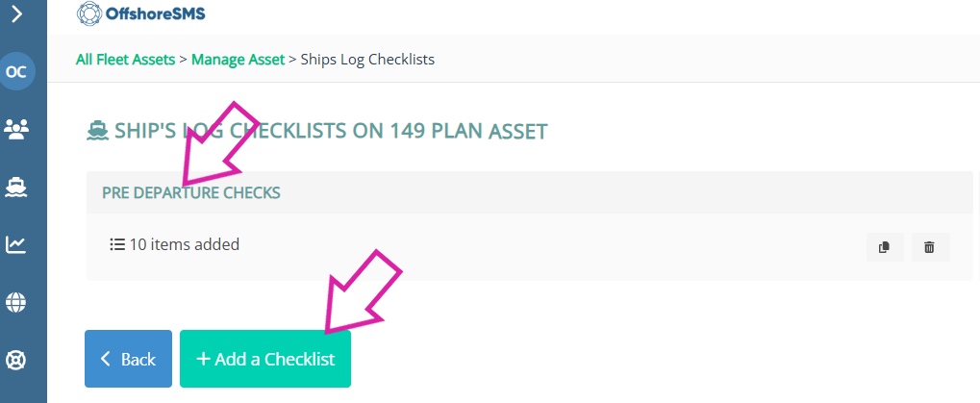Screen dimensions: 980x403
Task: Open the vessels ship icon in sidebar
Action: click(16, 187)
